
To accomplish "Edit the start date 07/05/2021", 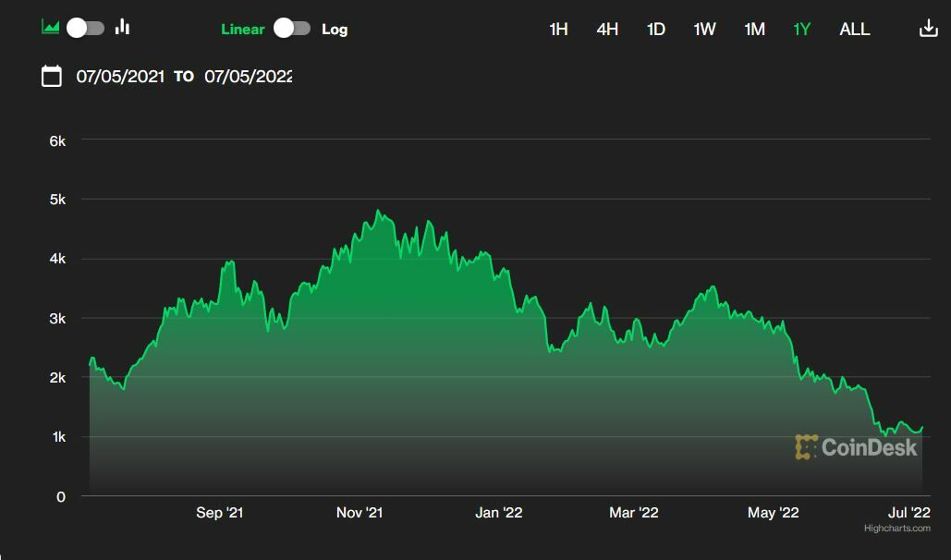I will [x=120, y=76].
